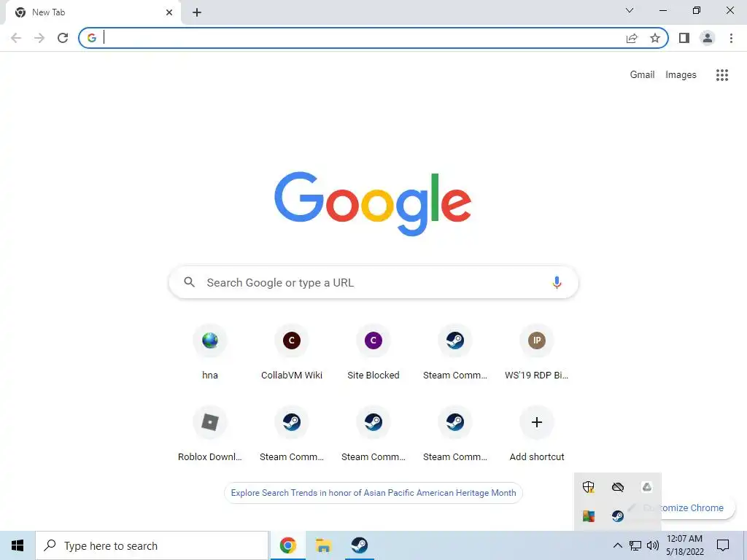Open the Site Blocked shortcut

point(373,351)
